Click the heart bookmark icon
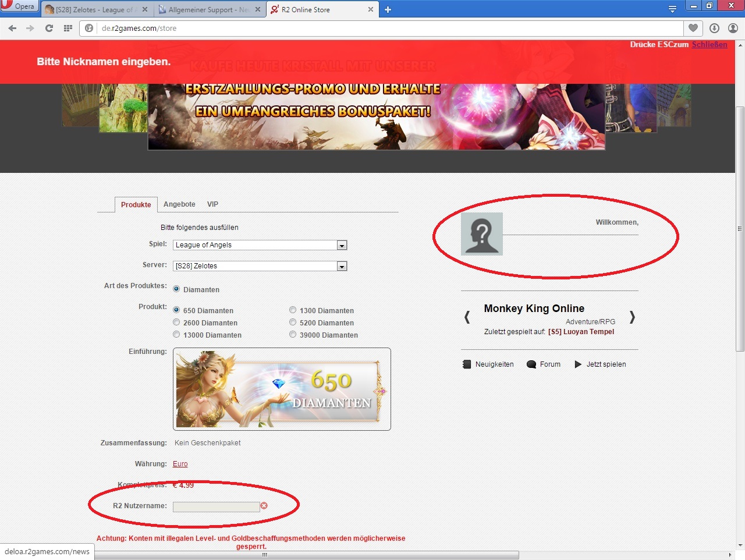This screenshot has height=560, width=745. click(x=693, y=28)
